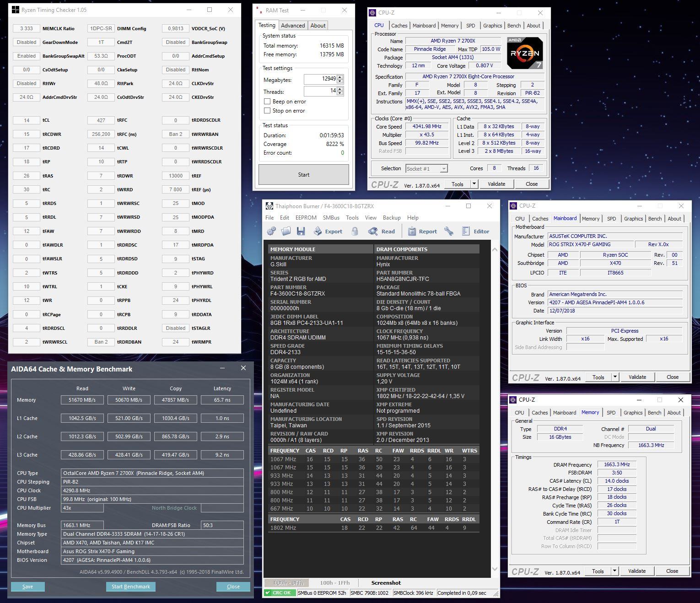Screen dimensions: 700x603
Task: Enable the Beep on error checkbox
Action: tap(267, 102)
